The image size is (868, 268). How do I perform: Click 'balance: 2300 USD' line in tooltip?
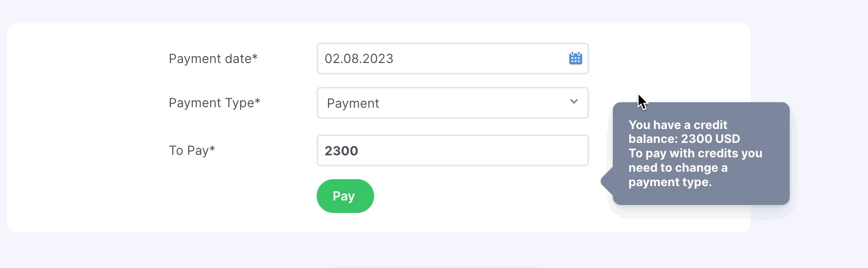click(684, 139)
